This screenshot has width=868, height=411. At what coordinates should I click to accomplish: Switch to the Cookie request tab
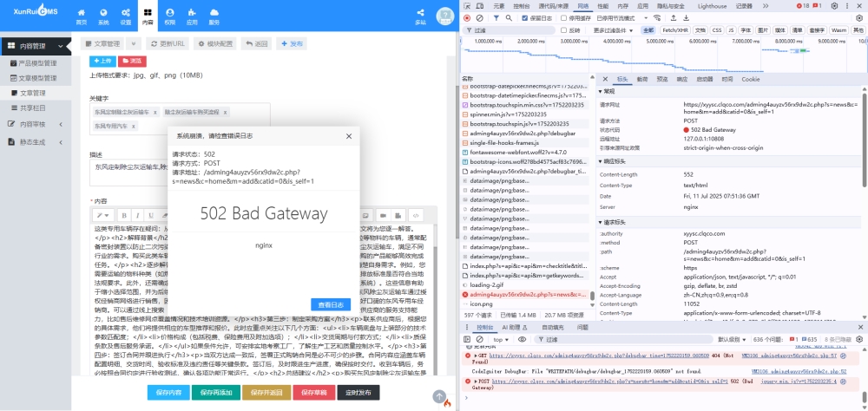click(751, 79)
